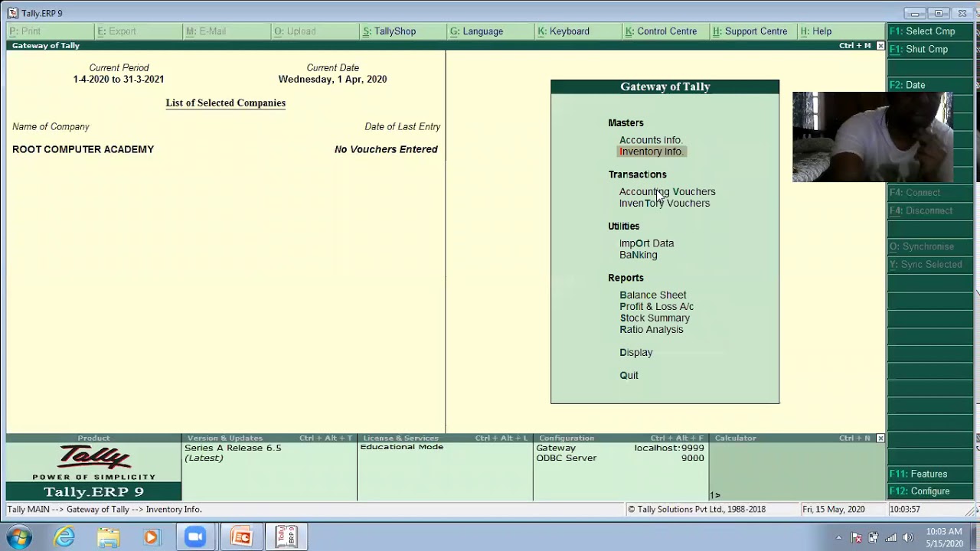Click the F2: Date button
The height and width of the screenshot is (551, 980).
click(x=929, y=85)
